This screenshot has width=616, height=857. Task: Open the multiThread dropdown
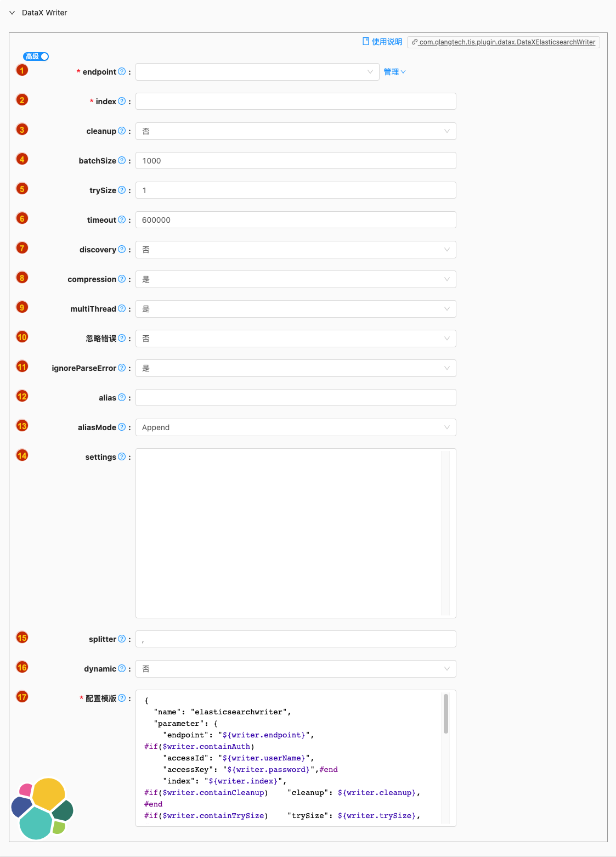click(x=296, y=309)
